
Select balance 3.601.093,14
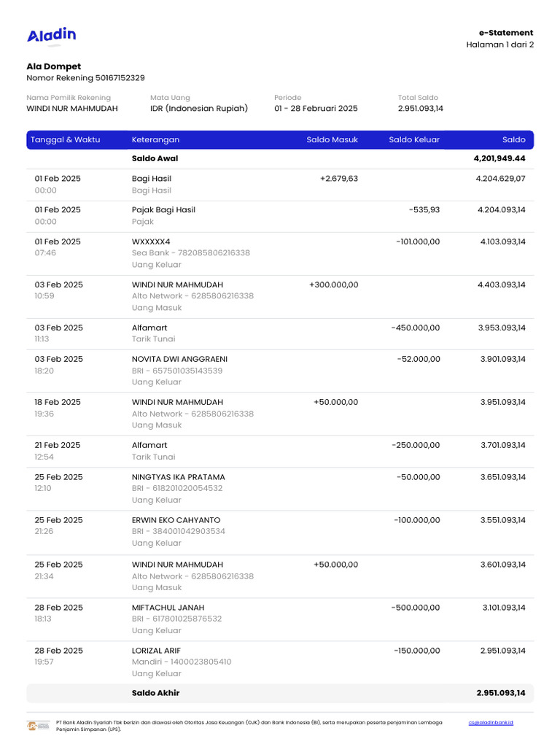(503, 565)
